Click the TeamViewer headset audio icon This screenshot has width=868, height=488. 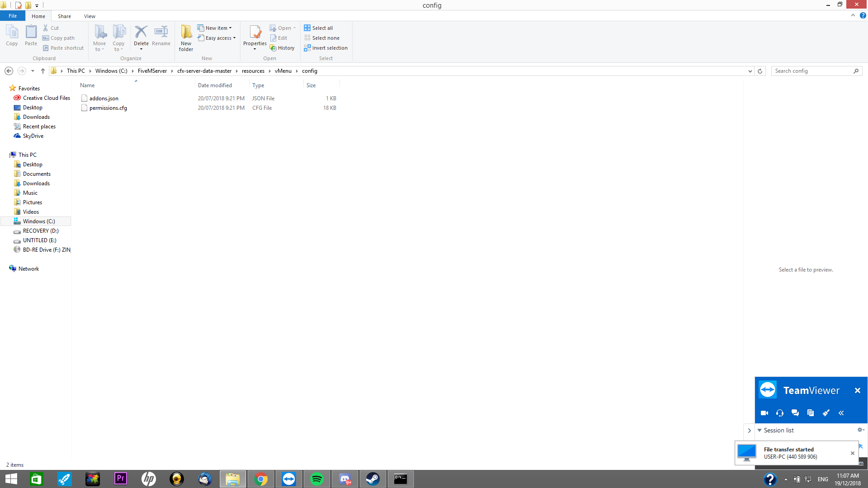click(x=780, y=413)
